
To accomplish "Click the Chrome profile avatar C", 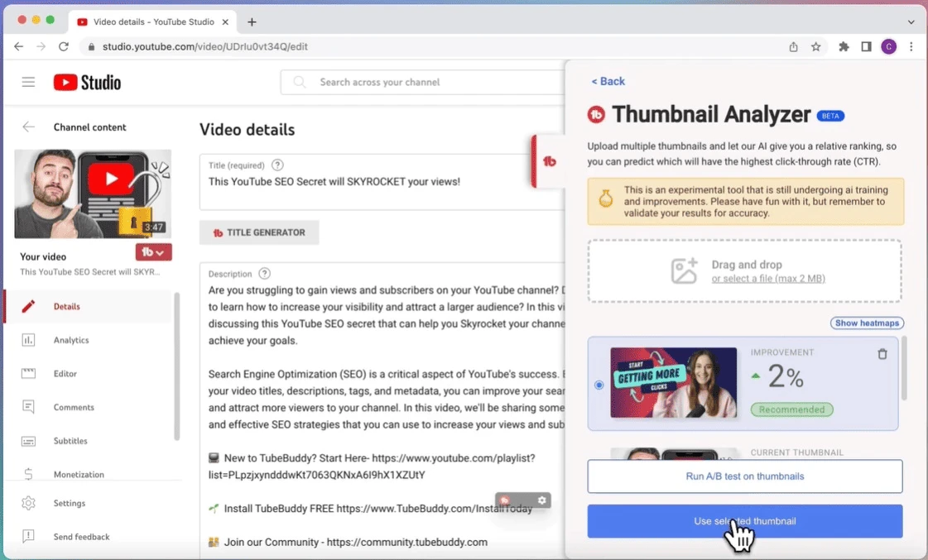I will click(x=889, y=46).
